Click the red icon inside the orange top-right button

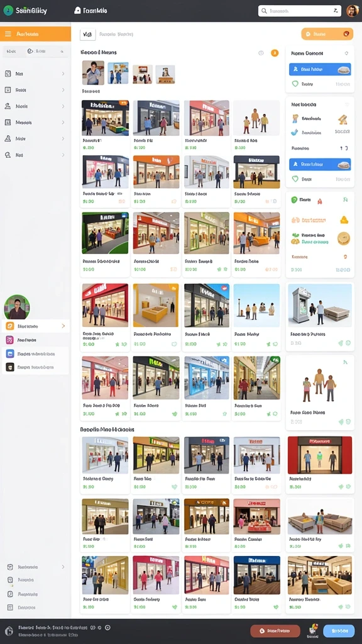[x=346, y=34]
